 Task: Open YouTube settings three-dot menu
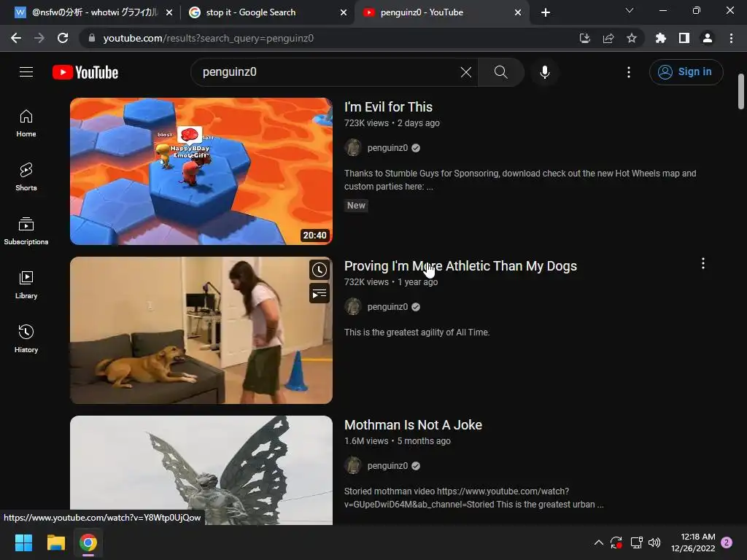[x=628, y=72]
